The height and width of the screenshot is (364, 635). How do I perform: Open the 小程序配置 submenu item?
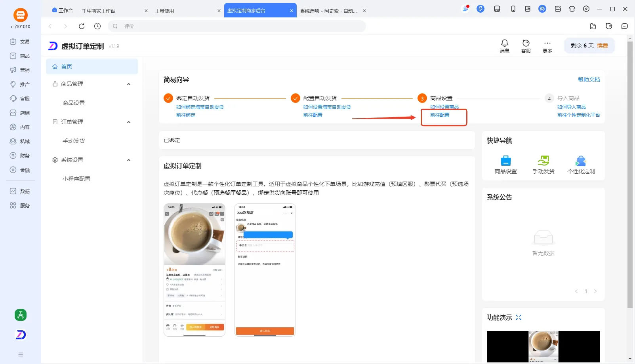[x=76, y=179]
